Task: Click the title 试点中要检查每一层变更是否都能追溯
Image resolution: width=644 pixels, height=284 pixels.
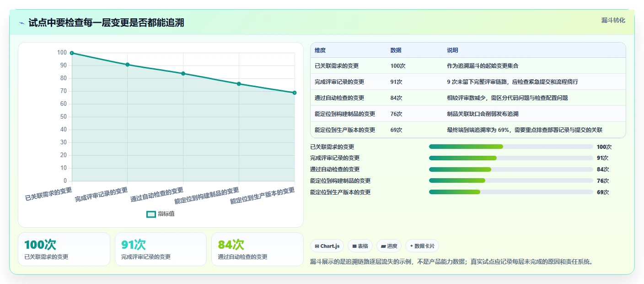Action: [x=106, y=23]
